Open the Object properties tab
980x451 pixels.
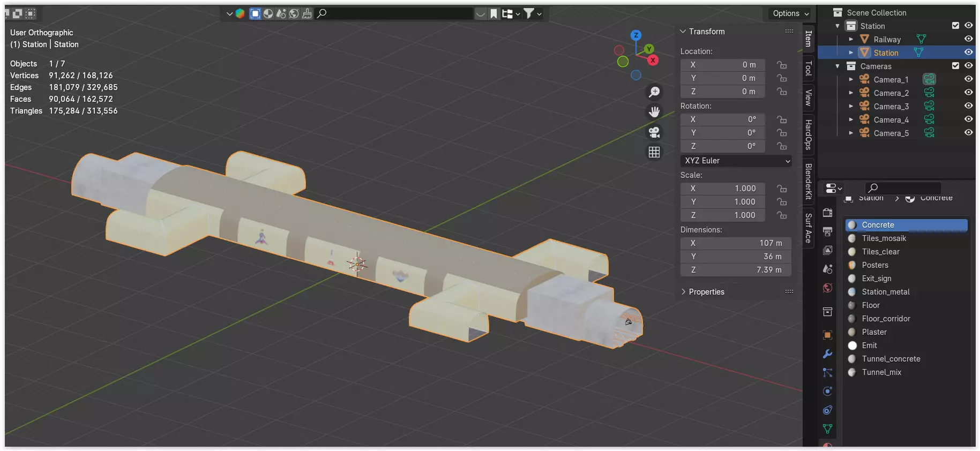(x=827, y=335)
